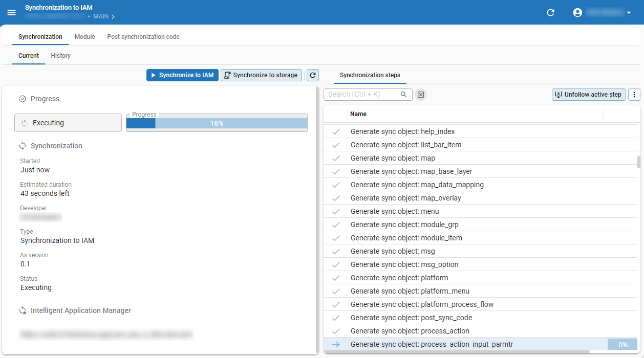The height and width of the screenshot is (358, 644).
Task: Select row 'Generate sync object: module_item'
Action: click(x=481, y=238)
